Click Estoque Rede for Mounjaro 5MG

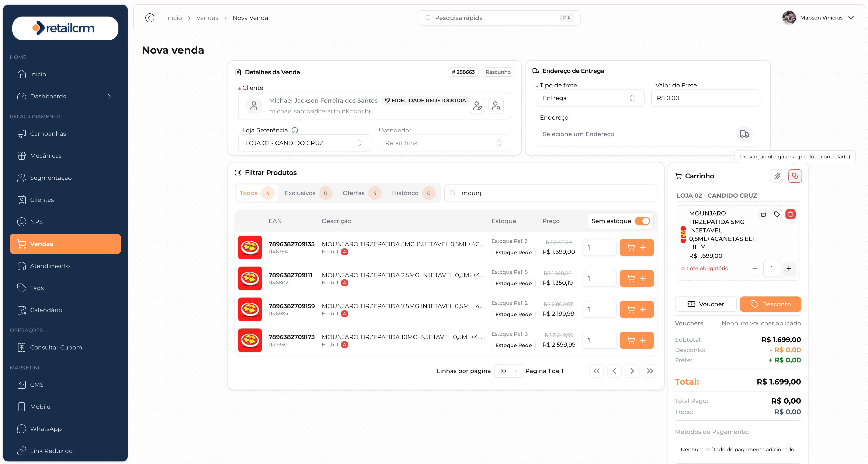click(513, 253)
